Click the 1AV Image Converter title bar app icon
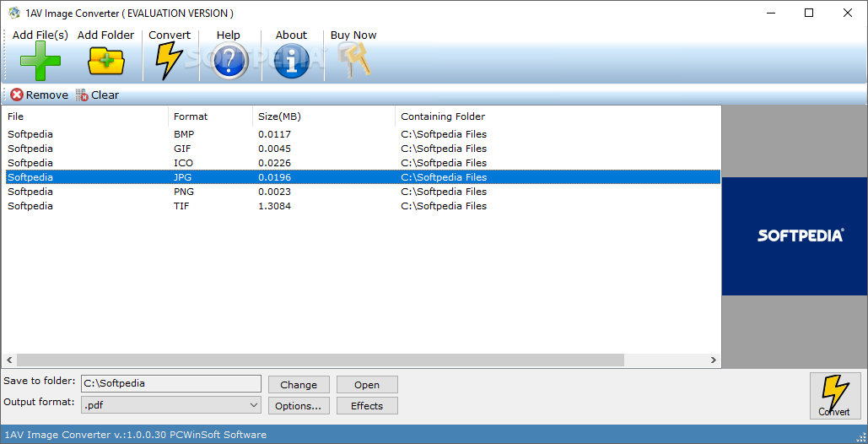 pos(13,14)
